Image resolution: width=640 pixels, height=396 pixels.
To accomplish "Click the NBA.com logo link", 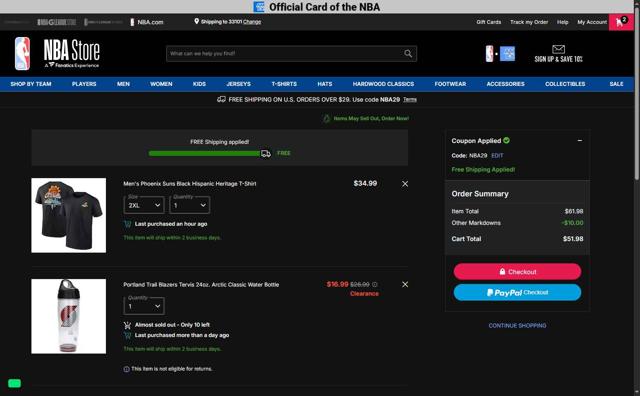I will click(x=147, y=22).
